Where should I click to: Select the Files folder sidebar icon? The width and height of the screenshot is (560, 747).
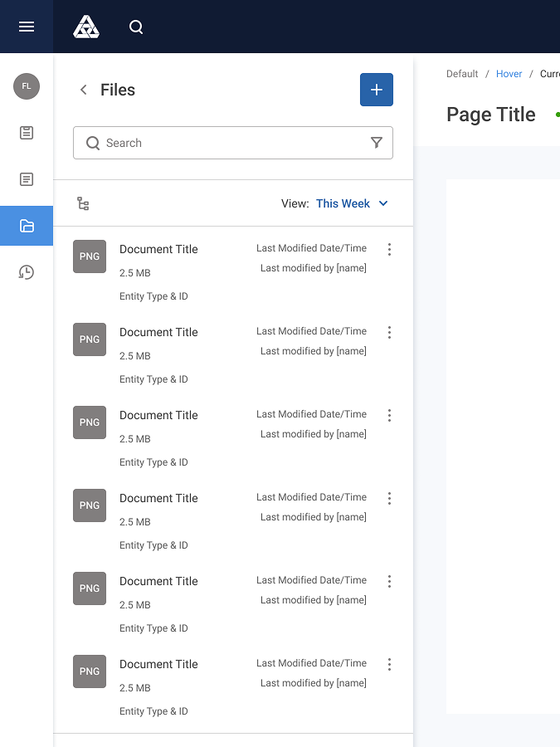click(27, 226)
